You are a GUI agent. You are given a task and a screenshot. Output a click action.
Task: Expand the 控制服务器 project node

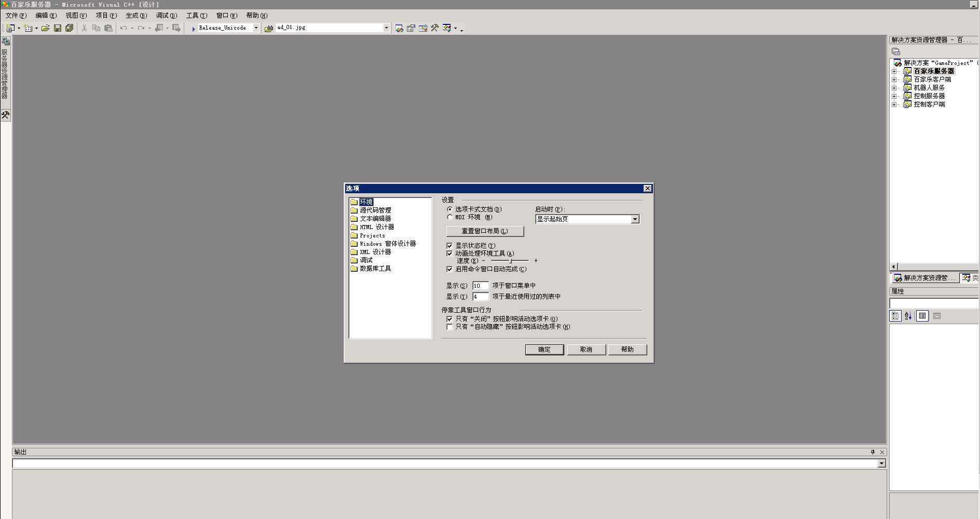click(894, 96)
